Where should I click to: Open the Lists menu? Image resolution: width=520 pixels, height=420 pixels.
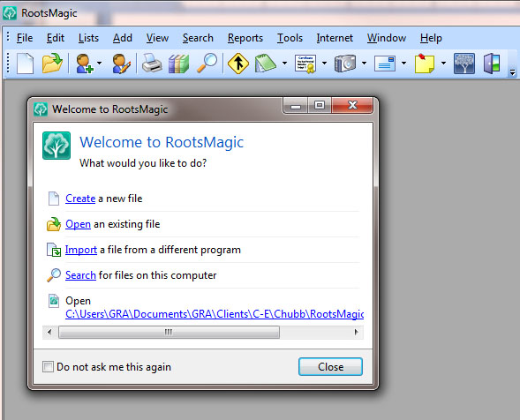tap(88, 38)
